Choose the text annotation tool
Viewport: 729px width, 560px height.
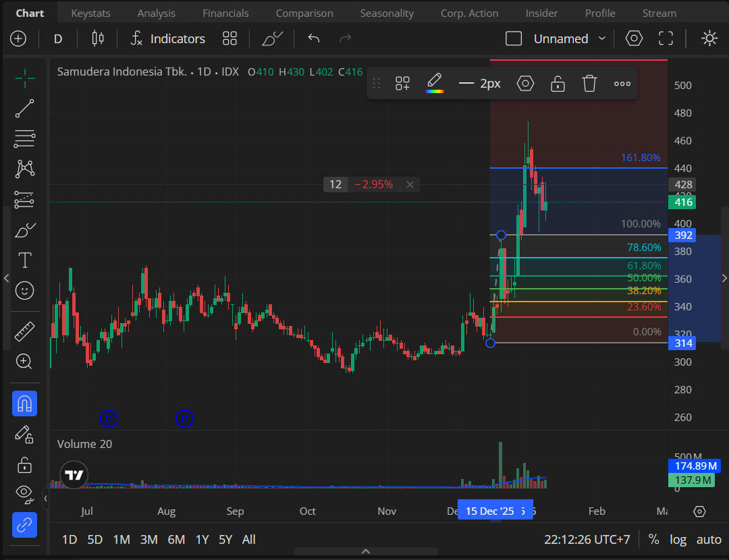[x=24, y=260]
